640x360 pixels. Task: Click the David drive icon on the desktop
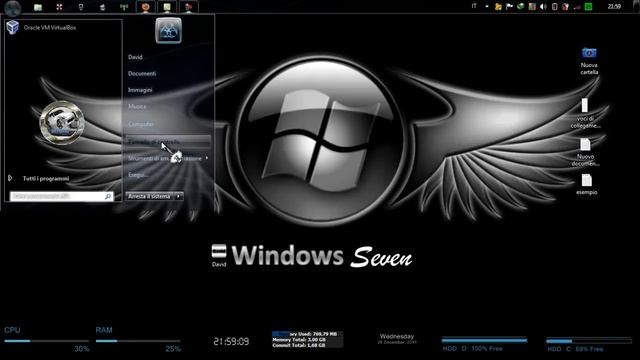[219, 256]
